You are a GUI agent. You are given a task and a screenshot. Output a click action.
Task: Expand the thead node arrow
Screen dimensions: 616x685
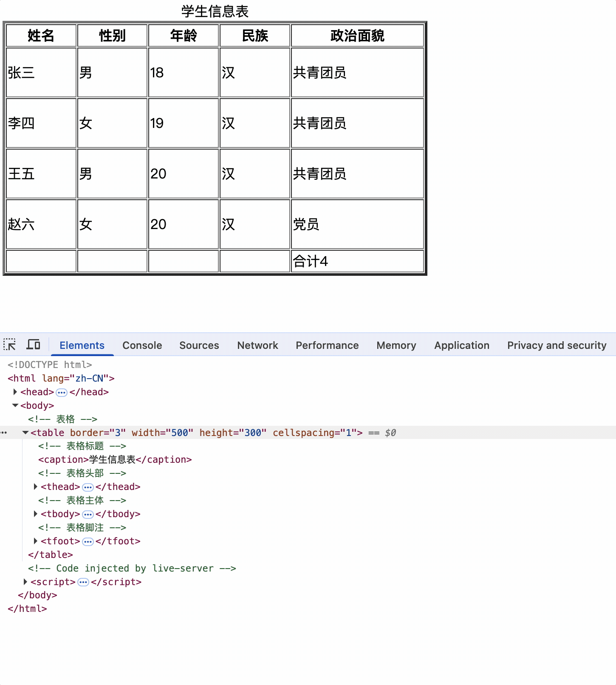36,487
